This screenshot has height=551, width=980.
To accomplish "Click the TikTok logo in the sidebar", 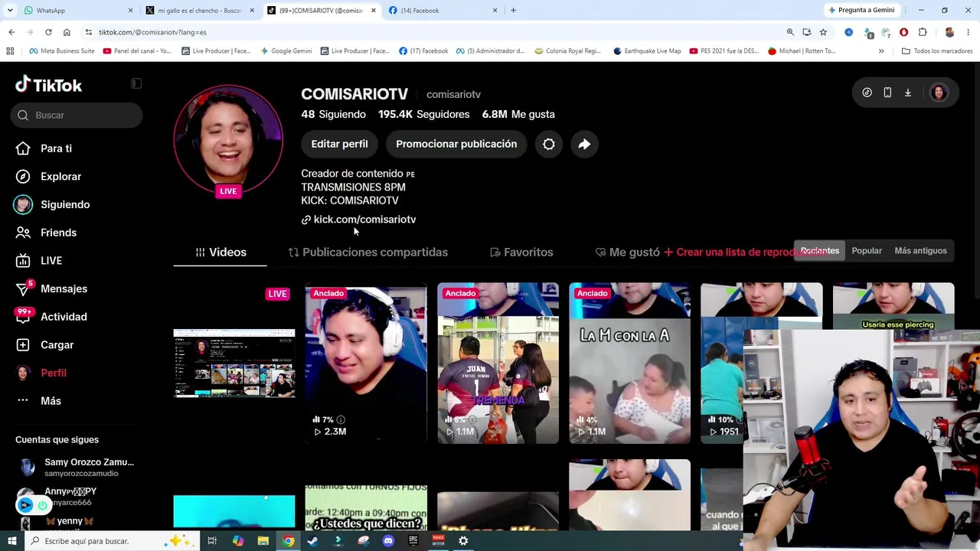I will [x=48, y=85].
